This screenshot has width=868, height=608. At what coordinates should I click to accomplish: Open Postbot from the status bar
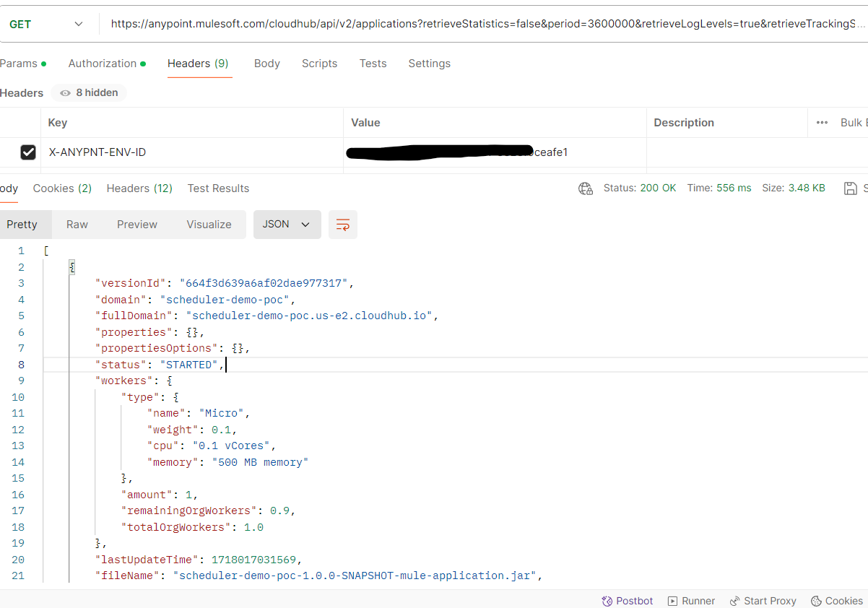pyautogui.click(x=627, y=600)
